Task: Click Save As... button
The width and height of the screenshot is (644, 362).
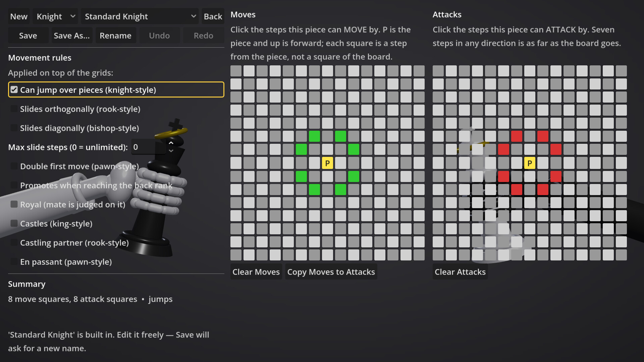Action: point(72,36)
